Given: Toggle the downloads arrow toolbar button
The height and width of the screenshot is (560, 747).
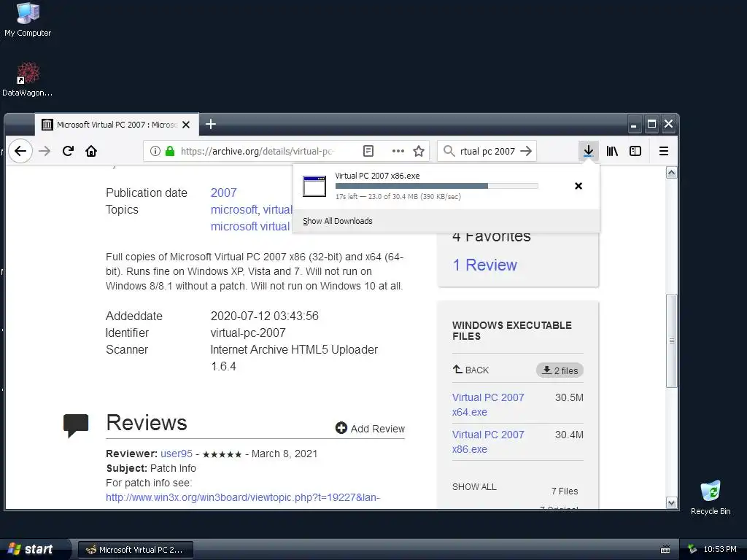Looking at the screenshot, I should (x=589, y=151).
